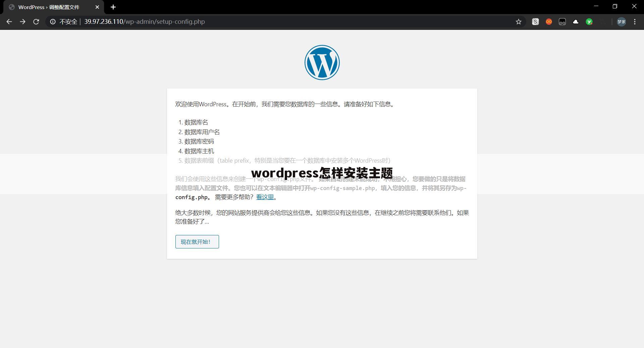
Task: Click the window restore down control
Action: tap(615, 6)
